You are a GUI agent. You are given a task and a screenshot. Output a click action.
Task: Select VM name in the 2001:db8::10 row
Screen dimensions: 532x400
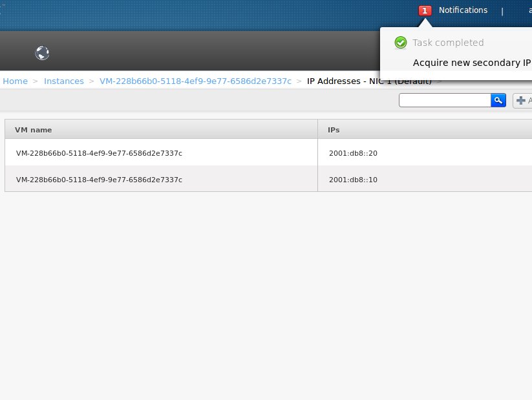[99, 180]
